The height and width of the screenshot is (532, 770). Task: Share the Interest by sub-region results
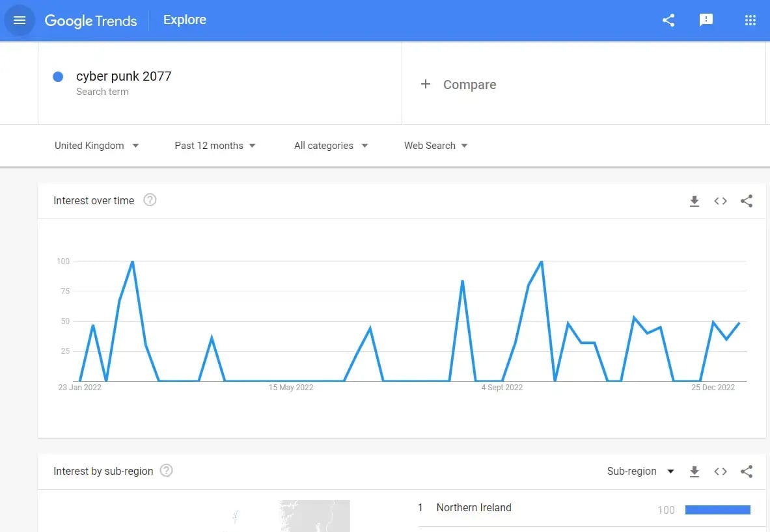(746, 471)
